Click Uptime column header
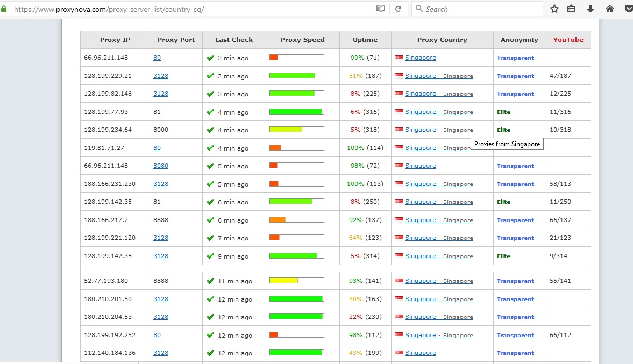The width and height of the screenshot is (633, 364). pos(365,40)
